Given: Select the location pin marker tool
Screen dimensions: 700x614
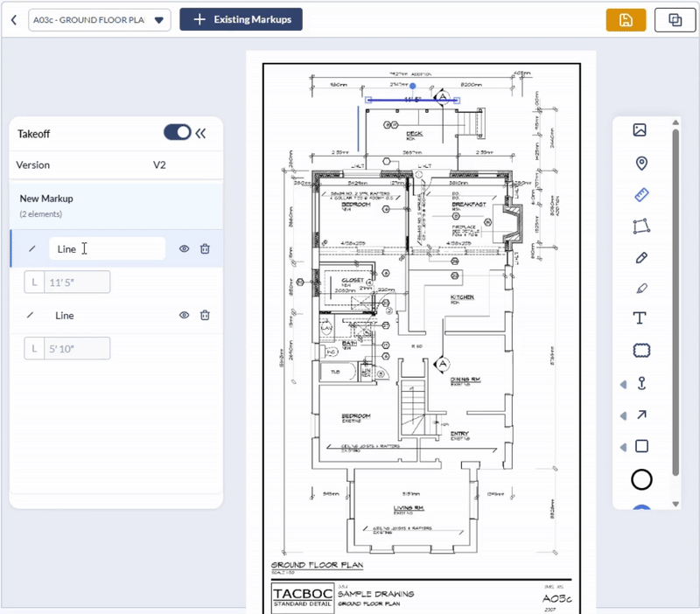Looking at the screenshot, I should (640, 164).
